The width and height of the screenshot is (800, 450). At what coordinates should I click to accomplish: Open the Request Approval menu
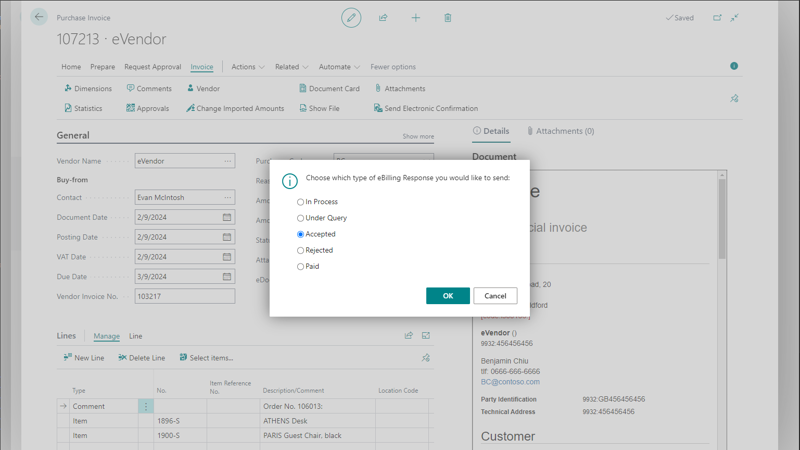[x=152, y=67]
